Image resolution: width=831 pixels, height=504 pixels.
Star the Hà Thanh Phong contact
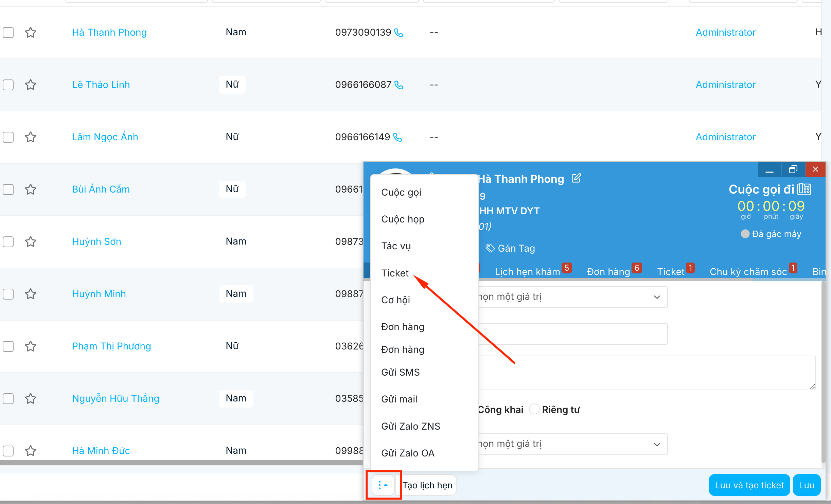(x=31, y=33)
